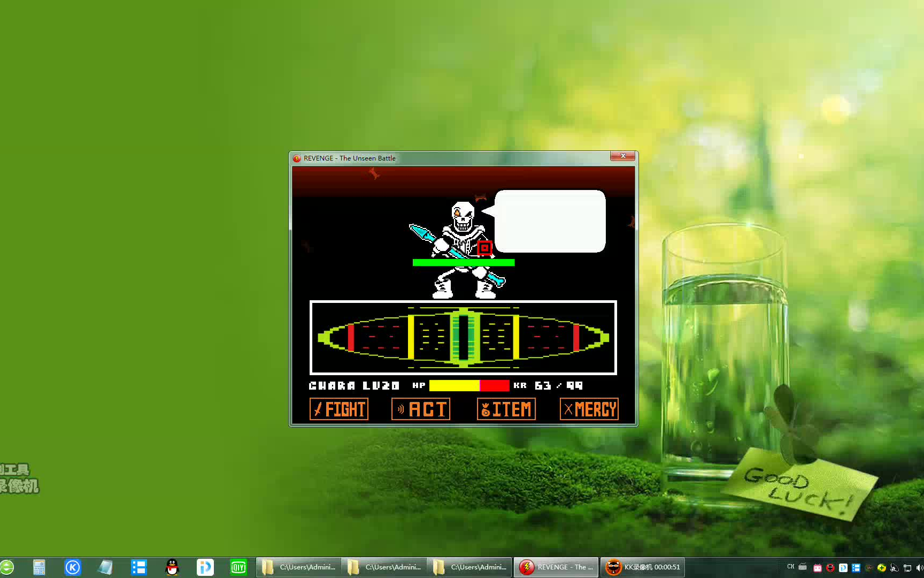Screen dimensions: 924x578
Task: Close the REVENGE game window
Action: 623,156
